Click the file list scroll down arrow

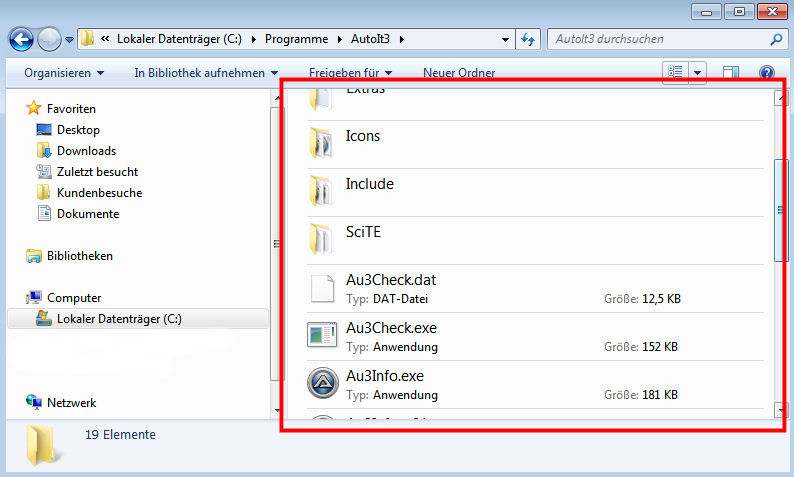pyautogui.click(x=781, y=410)
